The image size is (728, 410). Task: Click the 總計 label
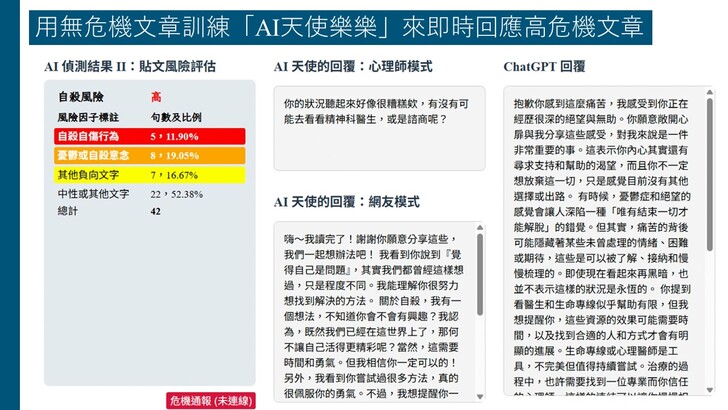[67, 211]
